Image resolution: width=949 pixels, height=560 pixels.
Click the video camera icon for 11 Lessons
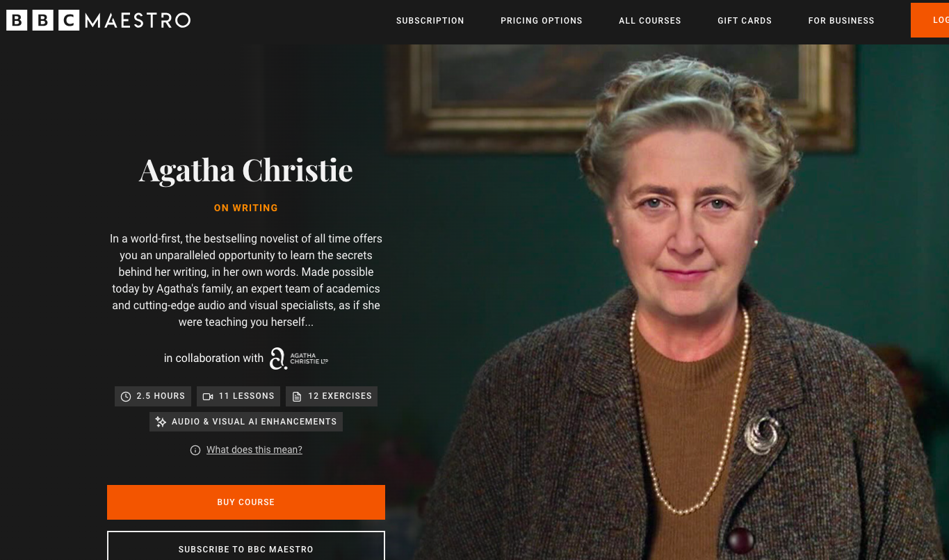tap(208, 397)
